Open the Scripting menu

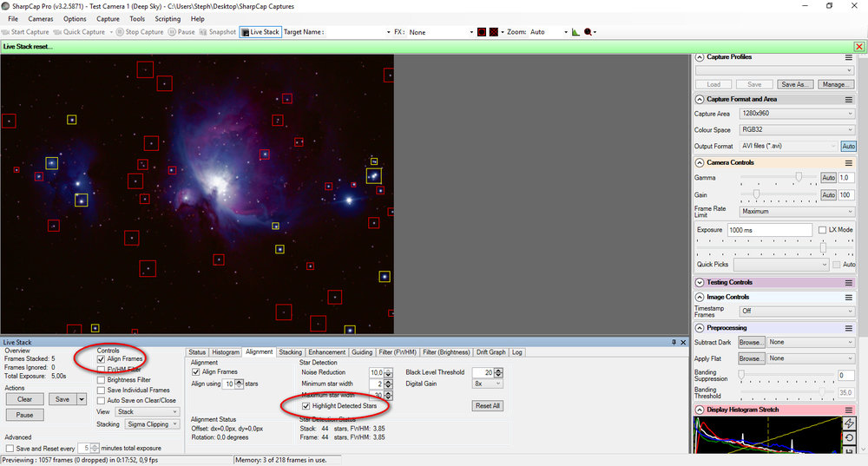tap(168, 19)
